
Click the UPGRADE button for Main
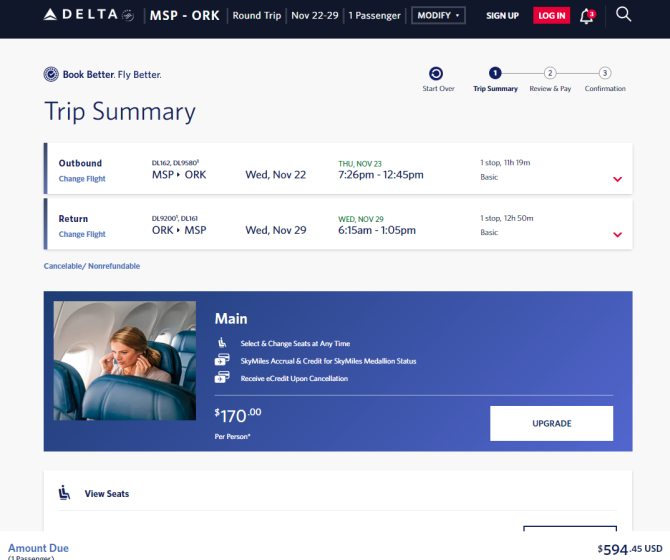[551, 423]
